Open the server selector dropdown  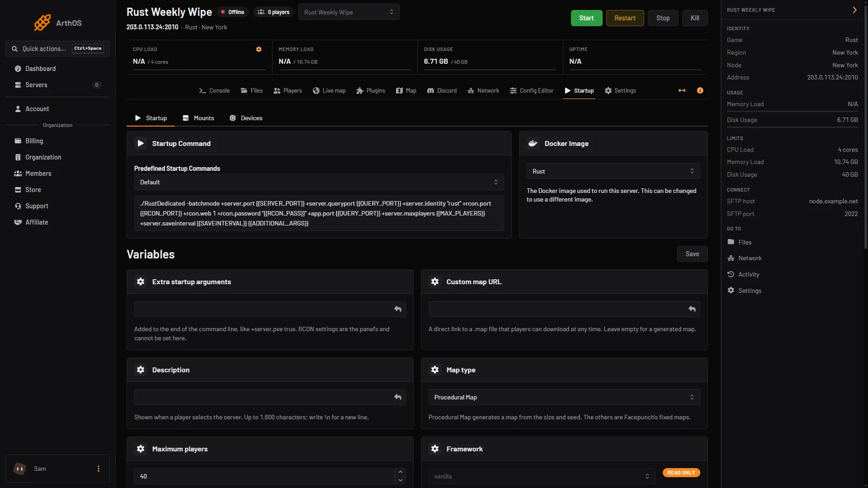(349, 12)
